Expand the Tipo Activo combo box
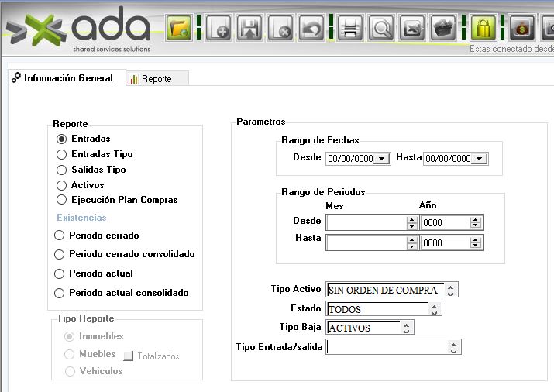 [x=452, y=290]
